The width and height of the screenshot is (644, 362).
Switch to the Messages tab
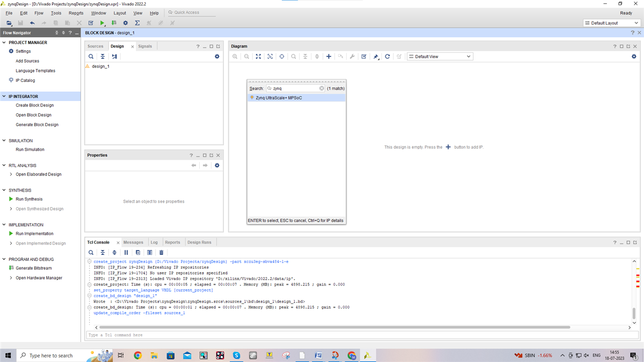click(x=133, y=242)
